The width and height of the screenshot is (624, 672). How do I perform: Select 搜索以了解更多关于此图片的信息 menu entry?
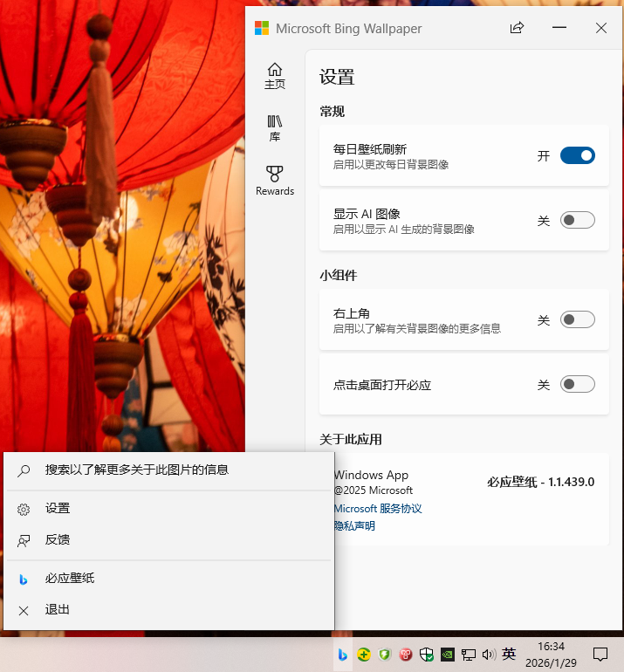point(168,470)
